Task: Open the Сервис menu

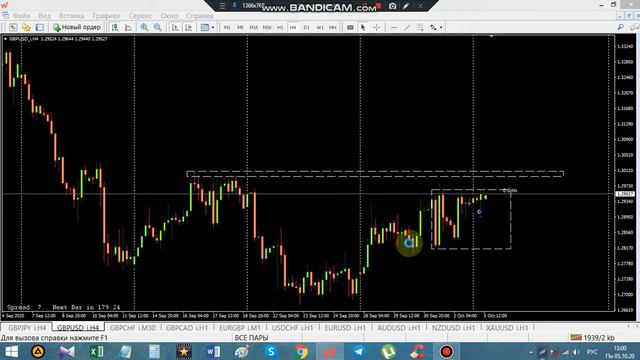Action: [140, 16]
